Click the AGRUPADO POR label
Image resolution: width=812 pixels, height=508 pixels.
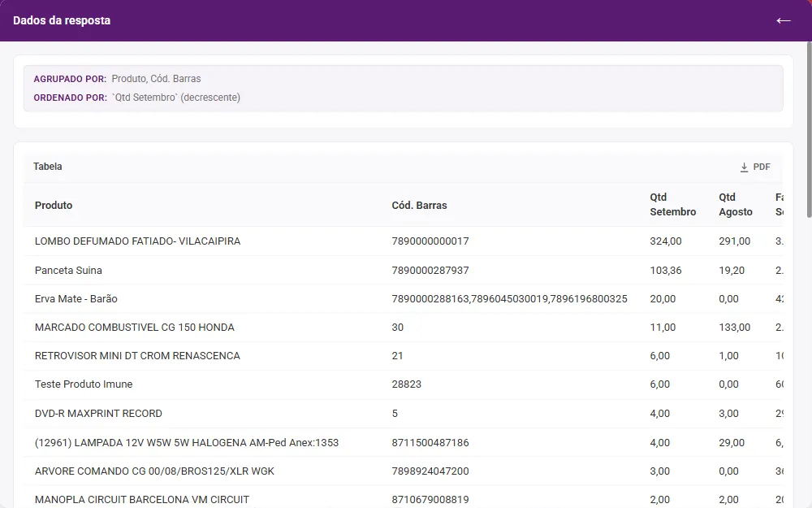[70, 79]
